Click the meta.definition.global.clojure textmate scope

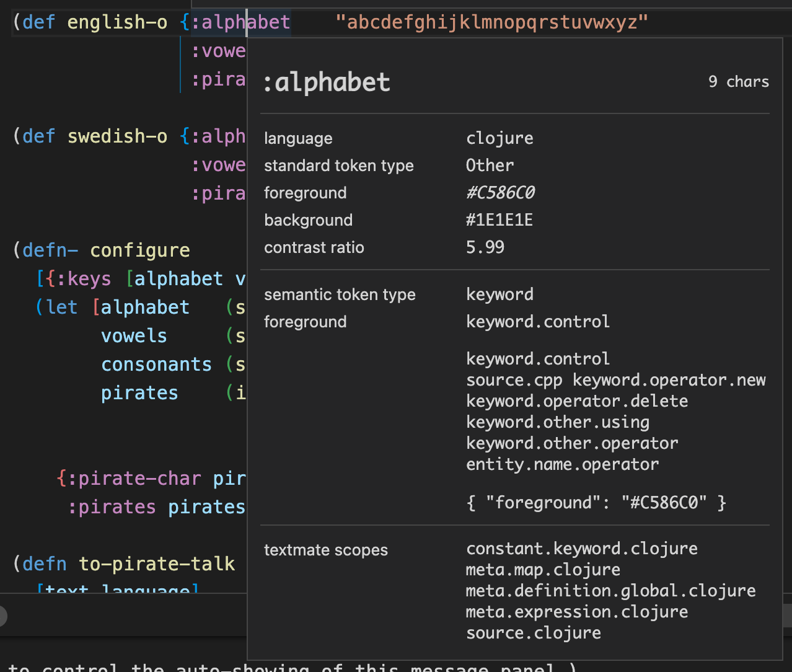point(610,591)
